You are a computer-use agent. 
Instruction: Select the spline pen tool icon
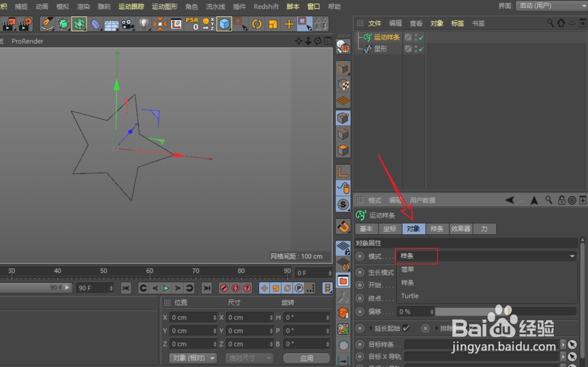pos(47,24)
